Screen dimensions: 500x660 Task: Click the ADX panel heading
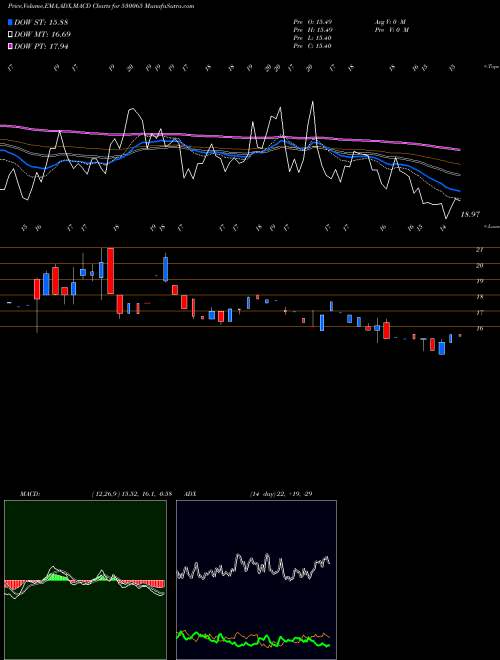(x=190, y=494)
